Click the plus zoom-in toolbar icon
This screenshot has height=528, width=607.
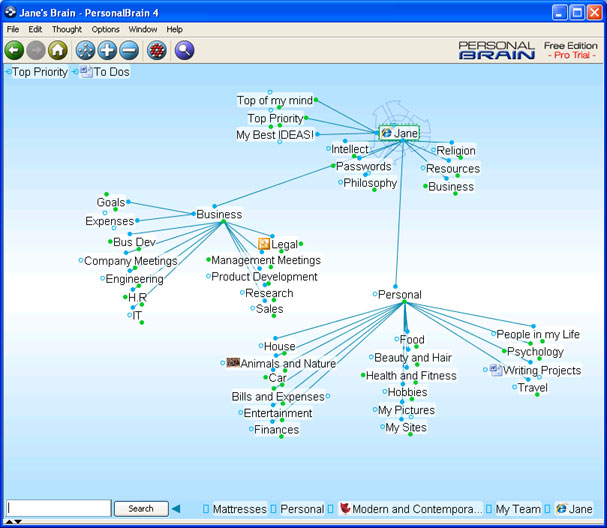107,50
